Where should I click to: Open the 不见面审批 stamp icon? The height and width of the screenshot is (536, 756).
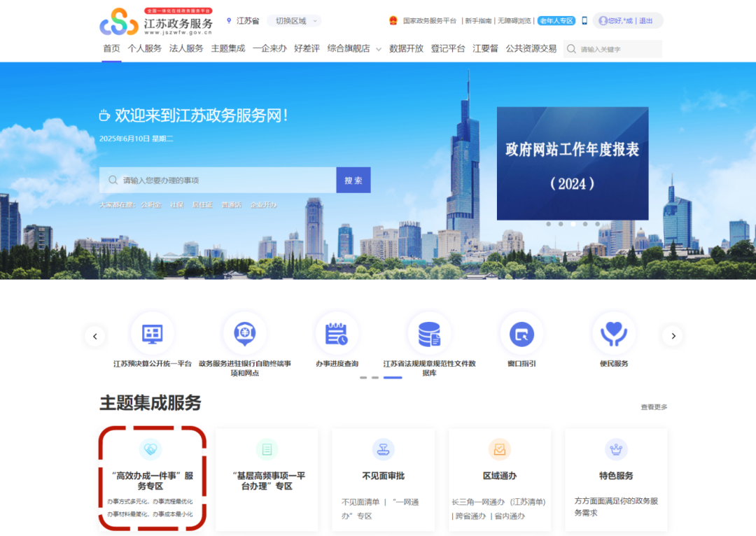383,449
